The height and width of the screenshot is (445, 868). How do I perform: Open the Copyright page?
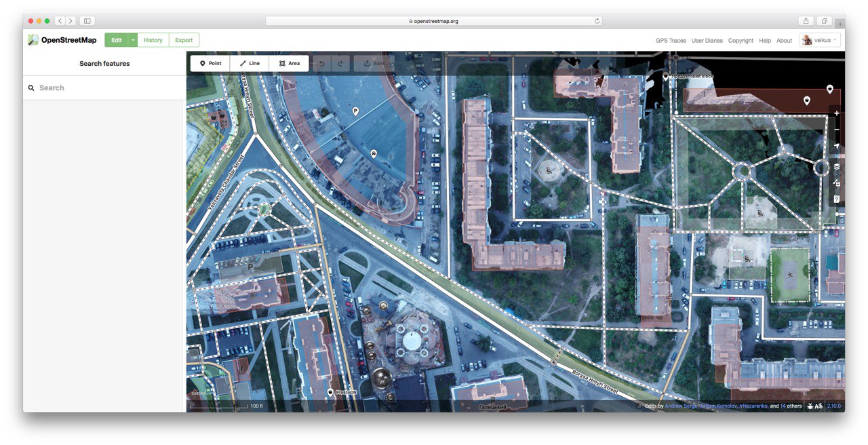pyautogui.click(x=741, y=41)
